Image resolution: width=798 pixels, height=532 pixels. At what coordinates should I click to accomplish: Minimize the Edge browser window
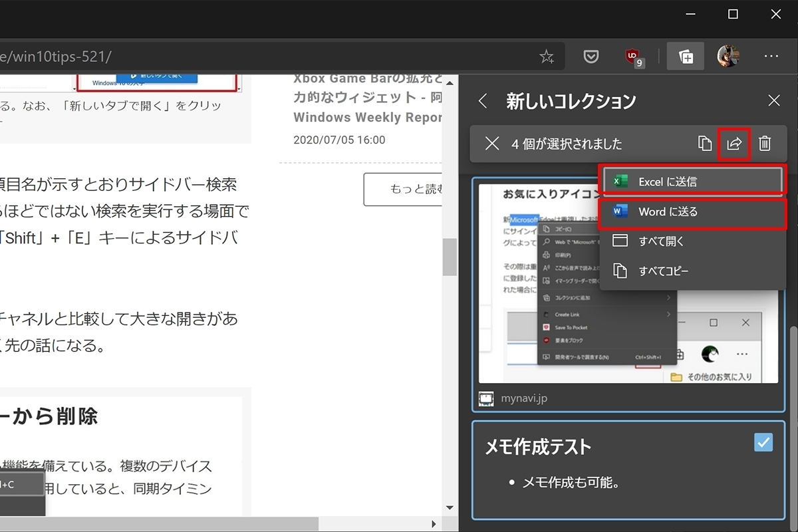(690, 14)
